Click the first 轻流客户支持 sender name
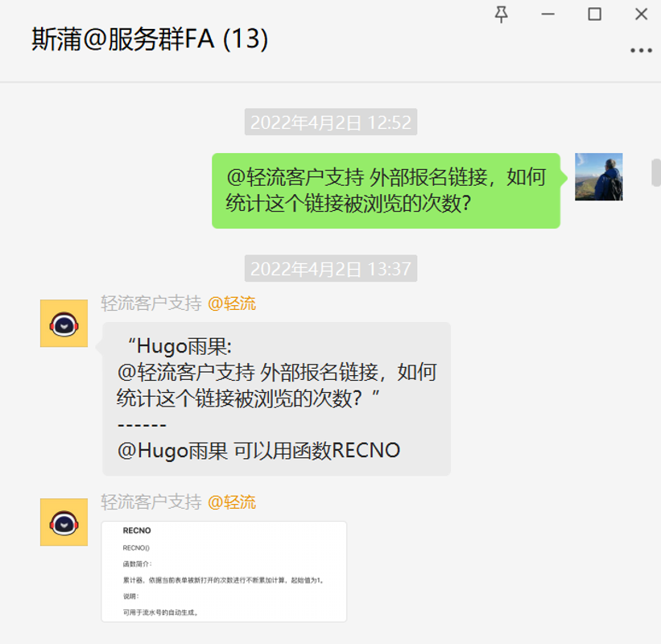The image size is (661, 644). 151,303
